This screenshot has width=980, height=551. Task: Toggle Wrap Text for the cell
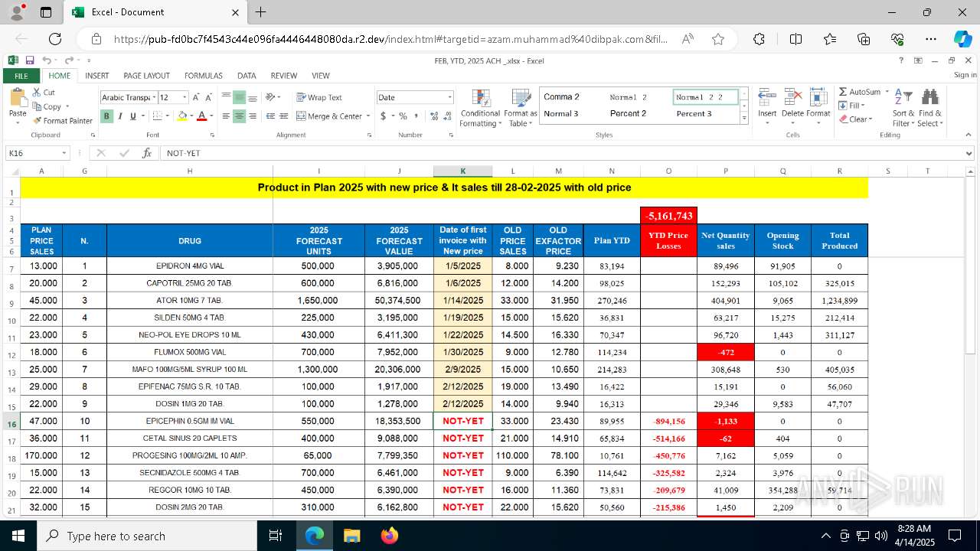(x=319, y=97)
